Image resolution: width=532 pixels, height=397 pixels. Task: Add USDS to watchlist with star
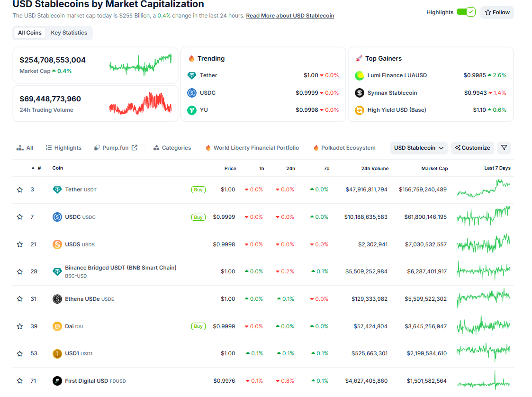[20, 244]
